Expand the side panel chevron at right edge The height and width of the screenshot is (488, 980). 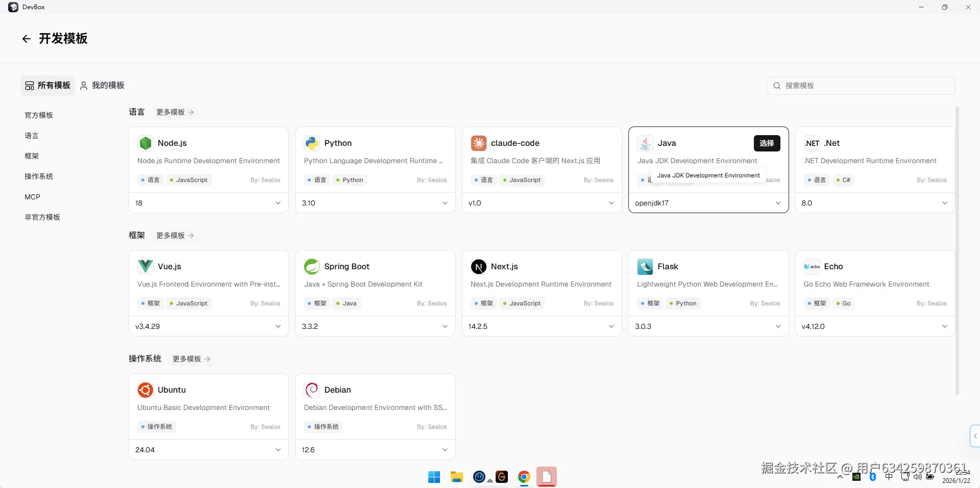pyautogui.click(x=975, y=436)
